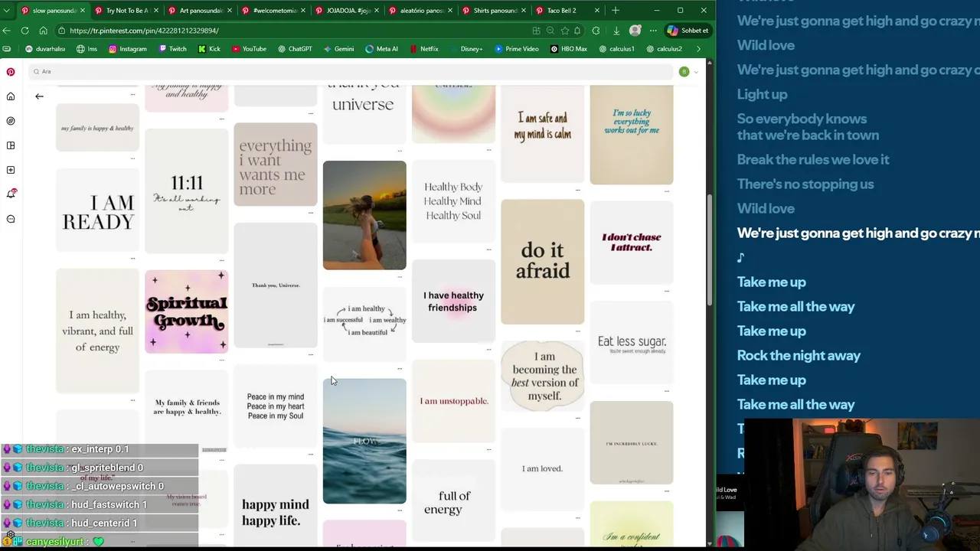Open a new browser tab
The height and width of the screenshot is (551, 980).
[615, 11]
